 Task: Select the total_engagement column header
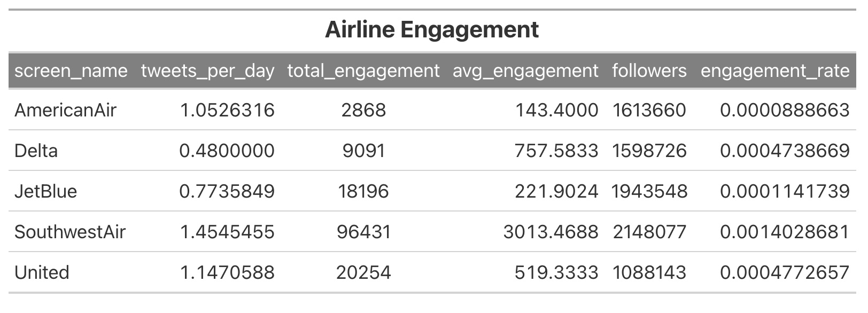(363, 71)
